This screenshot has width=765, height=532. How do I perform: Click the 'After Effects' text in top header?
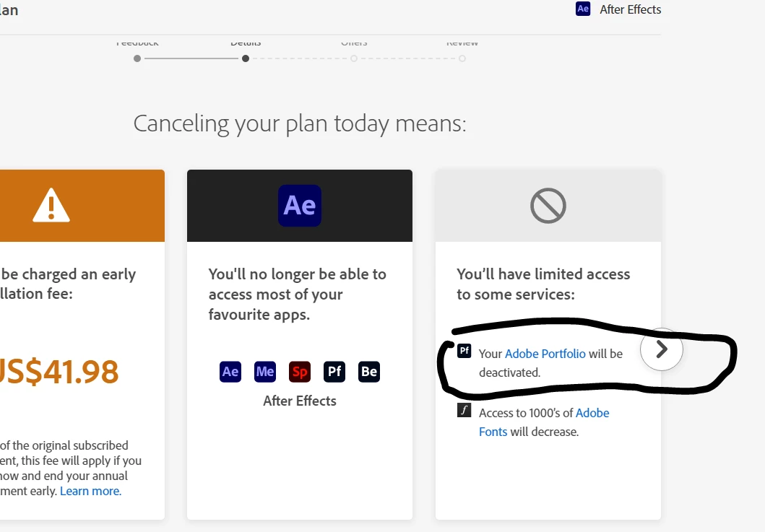(x=631, y=9)
